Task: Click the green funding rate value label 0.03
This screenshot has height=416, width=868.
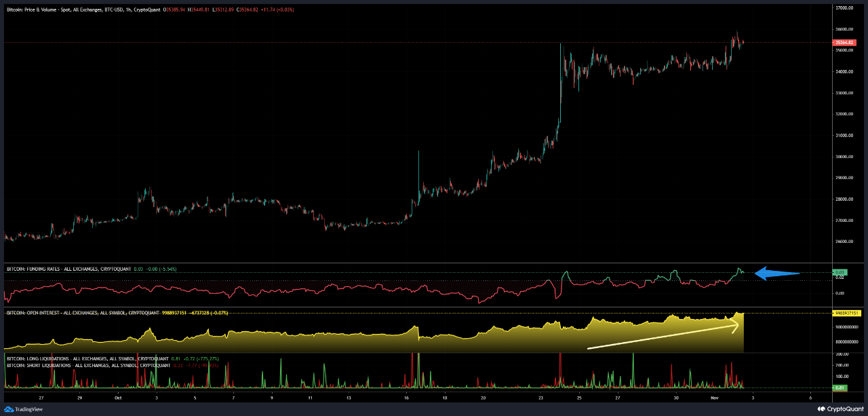Action: (x=839, y=271)
